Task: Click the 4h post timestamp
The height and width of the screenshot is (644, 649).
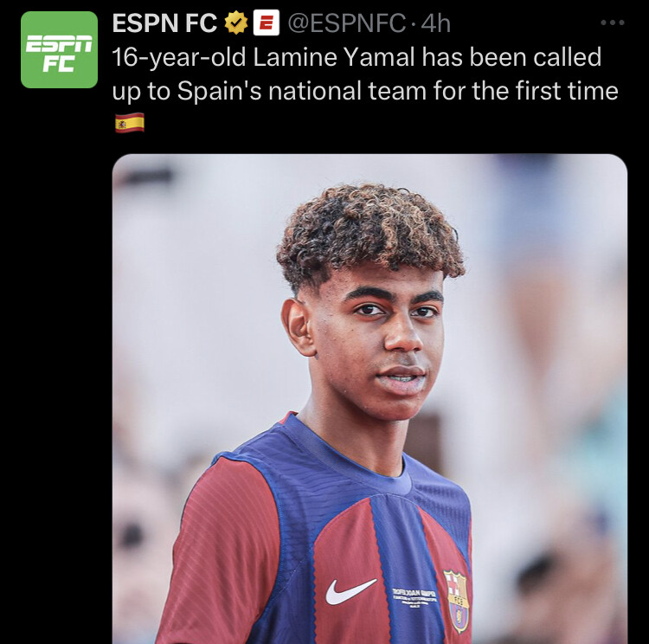Action: pyautogui.click(x=436, y=23)
